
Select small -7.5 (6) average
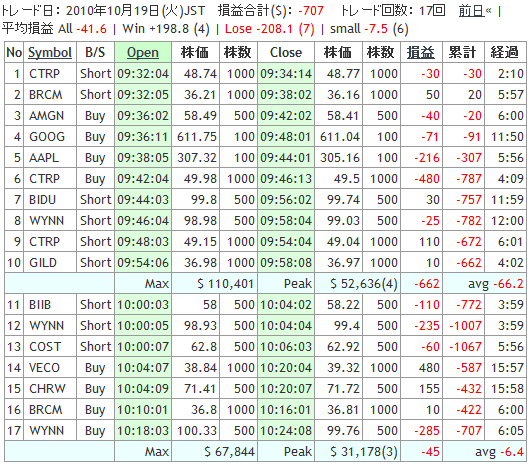[x=369, y=29]
